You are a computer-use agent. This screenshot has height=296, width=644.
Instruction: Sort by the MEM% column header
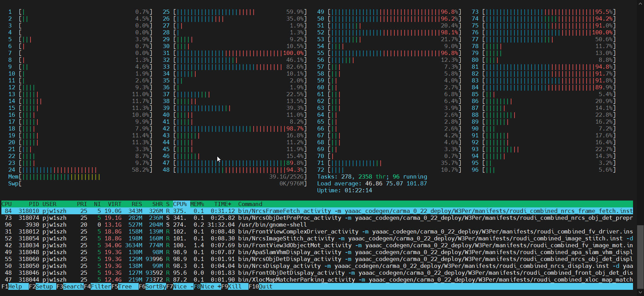tap(197, 204)
